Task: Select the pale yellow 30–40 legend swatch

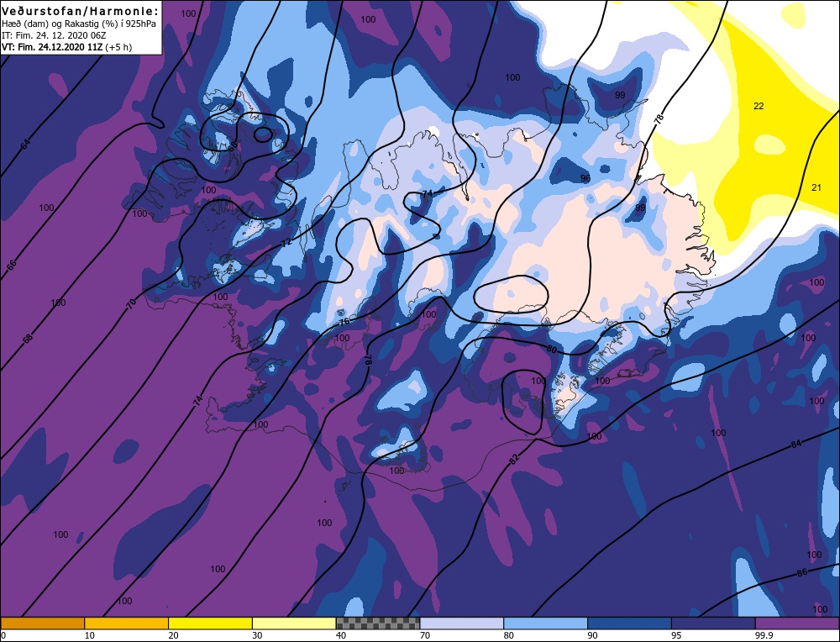Action: click(294, 623)
